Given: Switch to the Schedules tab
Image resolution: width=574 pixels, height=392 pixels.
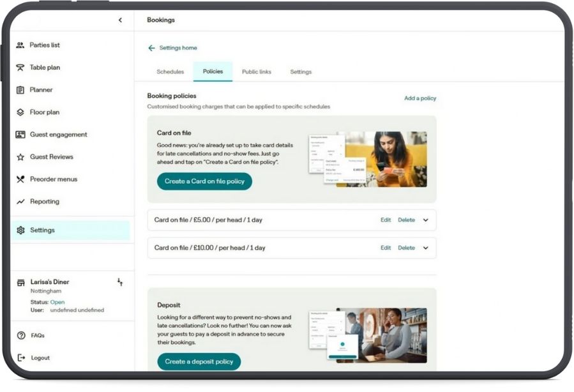Looking at the screenshot, I should click(x=170, y=72).
